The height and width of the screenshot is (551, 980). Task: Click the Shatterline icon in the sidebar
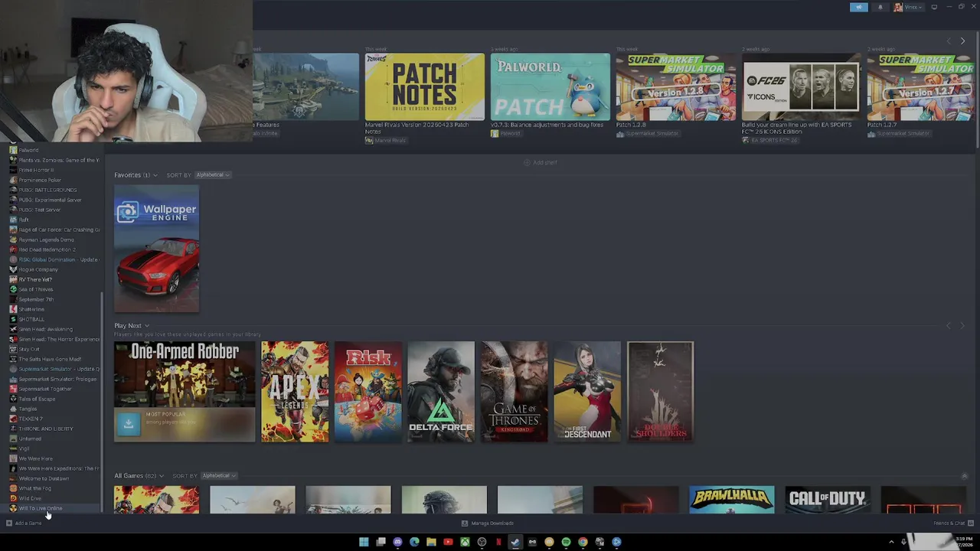(13, 309)
